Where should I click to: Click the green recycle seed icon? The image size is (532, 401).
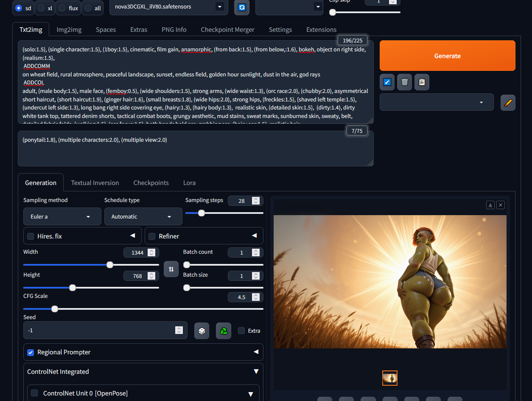[224, 331]
